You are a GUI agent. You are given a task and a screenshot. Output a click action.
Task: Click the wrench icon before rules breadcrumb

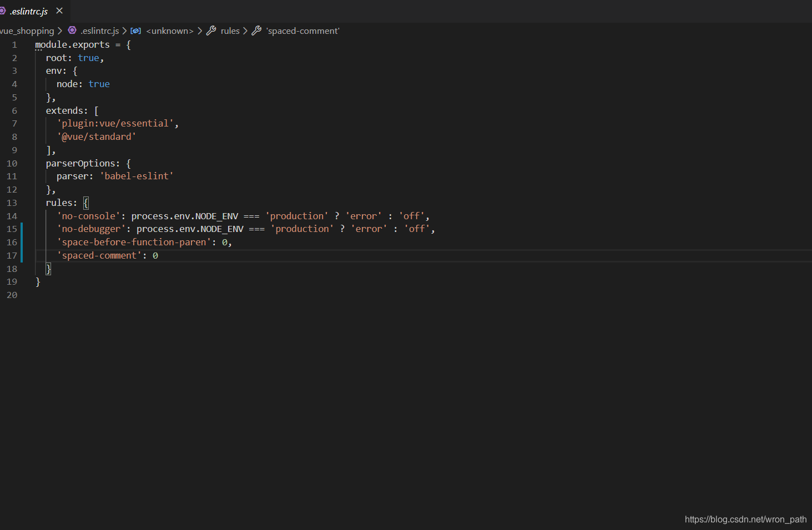(x=211, y=31)
